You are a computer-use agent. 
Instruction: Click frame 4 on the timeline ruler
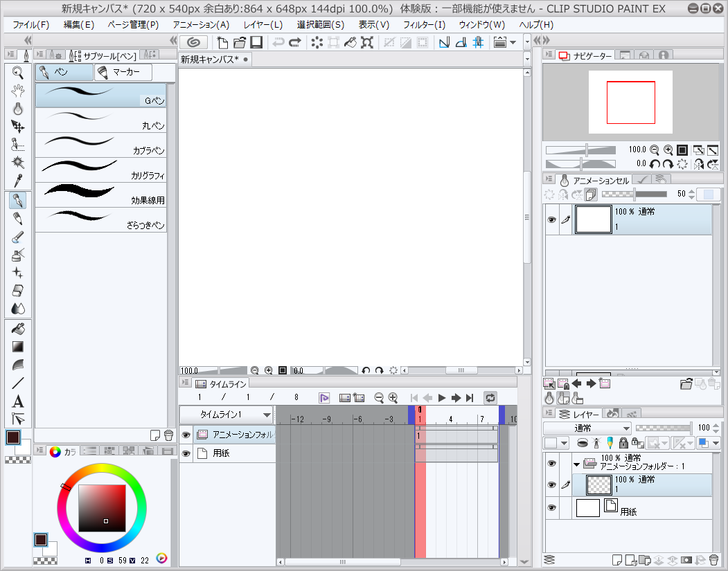[x=450, y=417]
